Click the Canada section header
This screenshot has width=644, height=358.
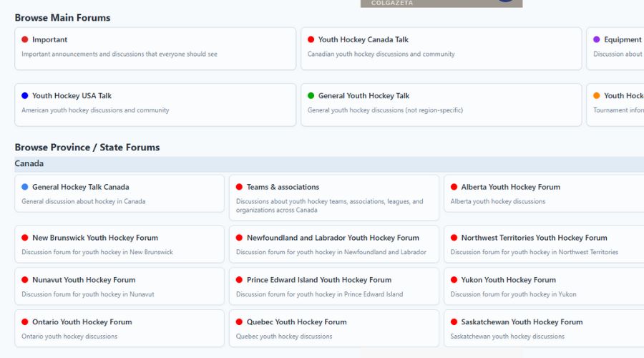[x=329, y=163]
